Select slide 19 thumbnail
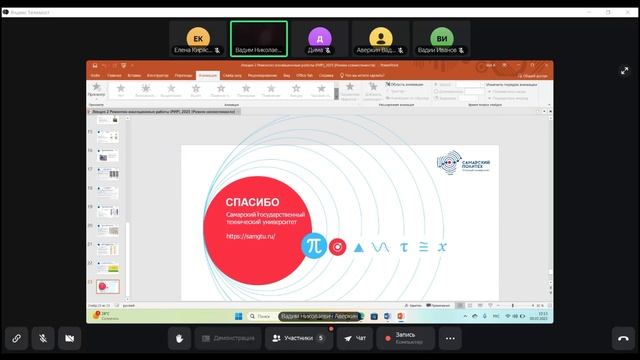 pyautogui.click(x=108, y=211)
